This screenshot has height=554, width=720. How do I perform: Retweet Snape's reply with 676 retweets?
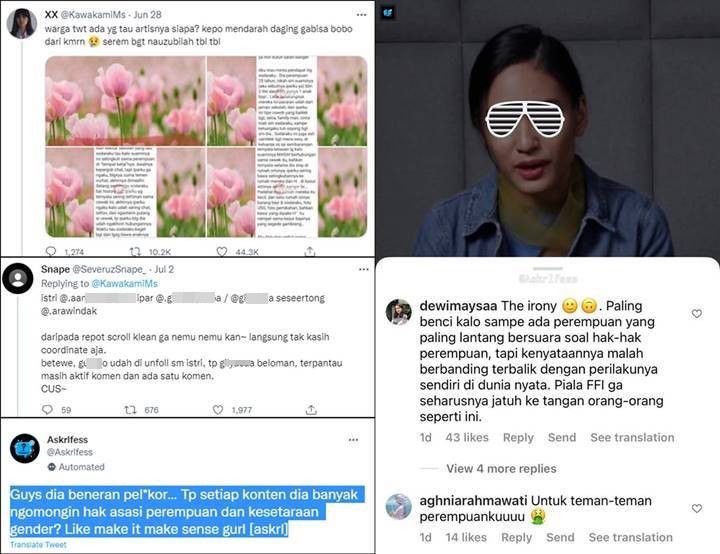tap(131, 409)
